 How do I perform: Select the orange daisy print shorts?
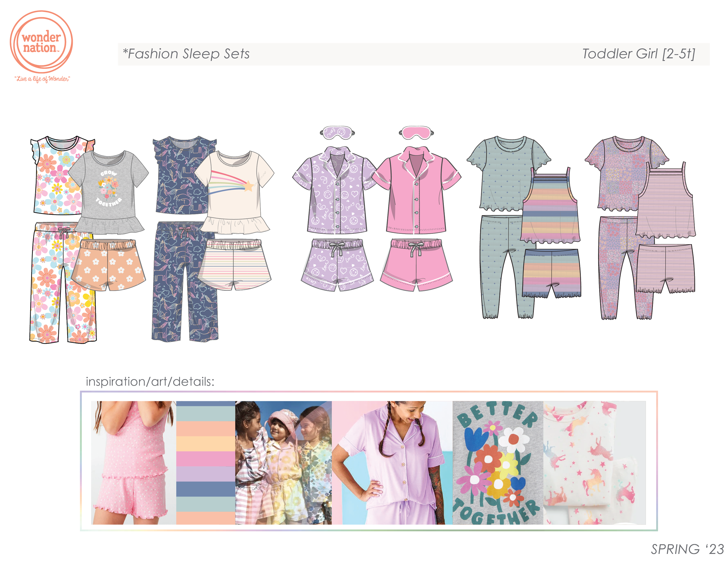(x=108, y=265)
